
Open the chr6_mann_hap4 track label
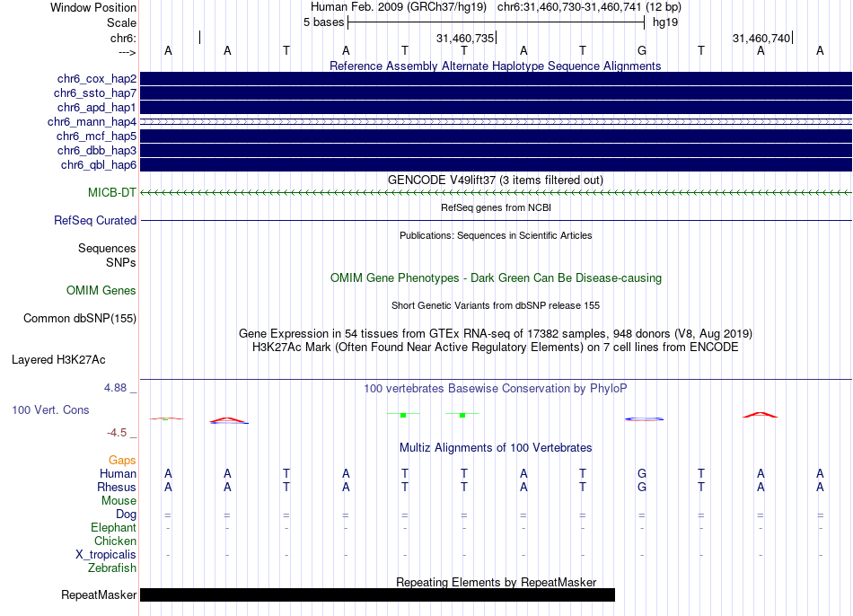click(x=92, y=122)
